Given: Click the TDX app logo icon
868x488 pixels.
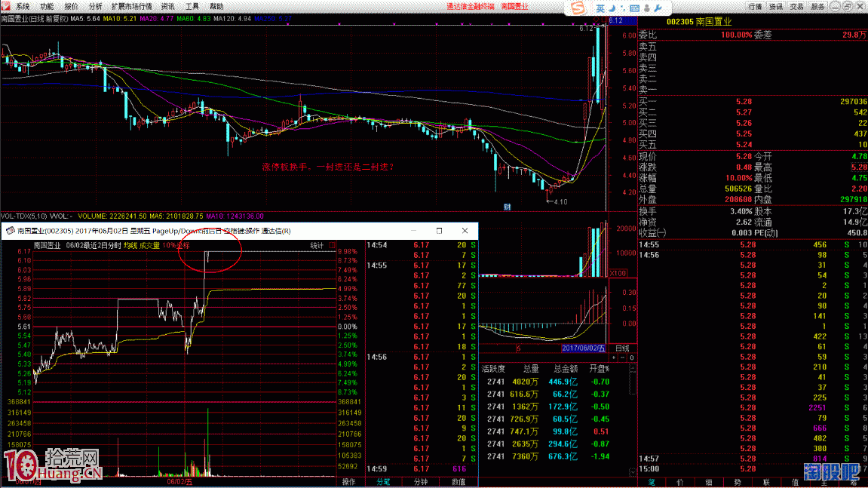Looking at the screenshot, I should [x=6, y=6].
